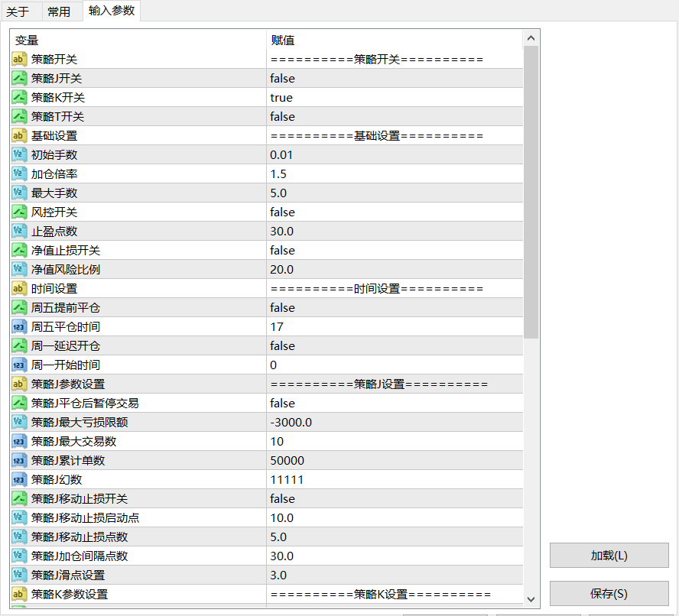
Task: Edit the 止盈点数 value 30.0
Action: tap(281, 232)
